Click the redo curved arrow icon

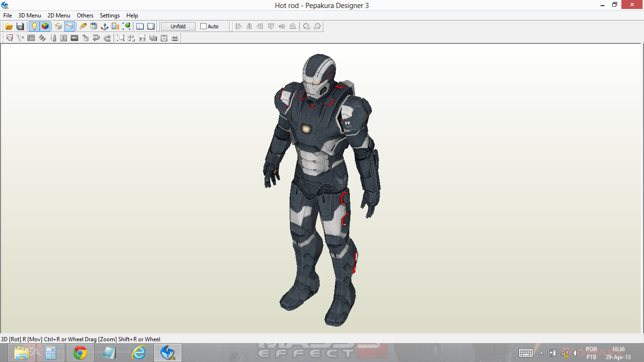(107, 38)
